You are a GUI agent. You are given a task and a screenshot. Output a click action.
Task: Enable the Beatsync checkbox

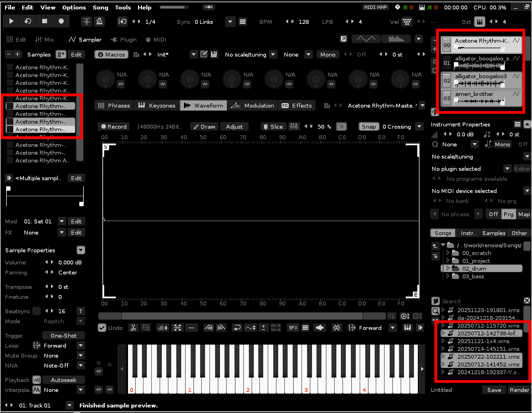click(37, 311)
